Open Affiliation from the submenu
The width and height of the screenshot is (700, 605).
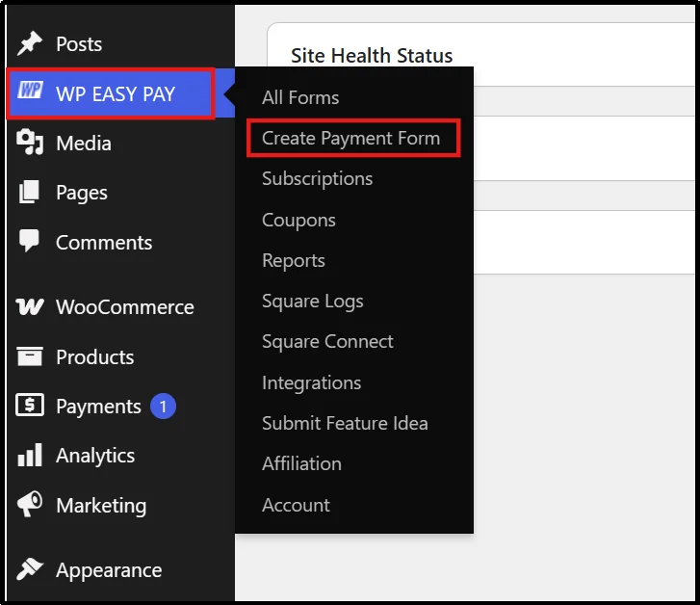[301, 463]
